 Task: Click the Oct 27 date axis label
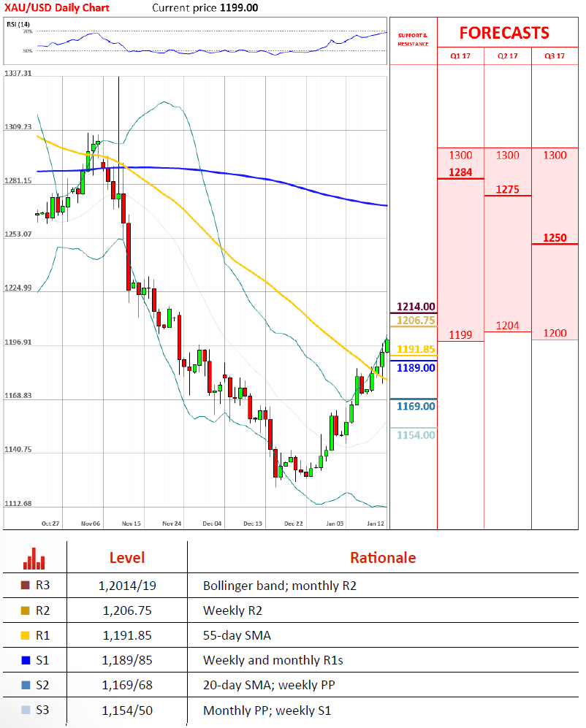50,524
